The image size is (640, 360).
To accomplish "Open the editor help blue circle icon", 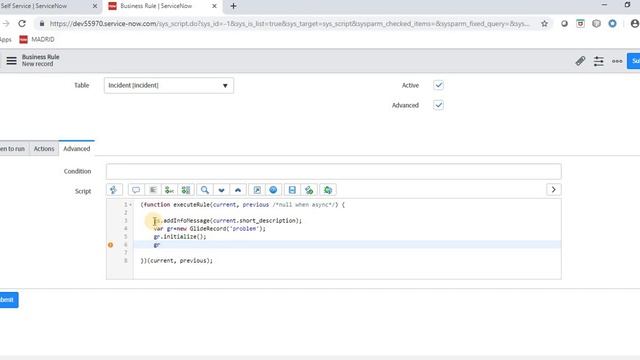I will [x=273, y=190].
